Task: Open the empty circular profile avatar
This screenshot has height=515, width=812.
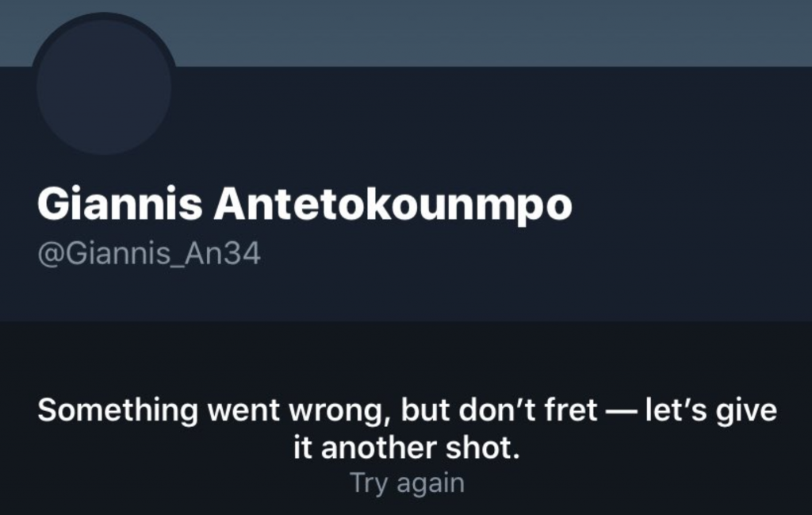Action: click(104, 87)
